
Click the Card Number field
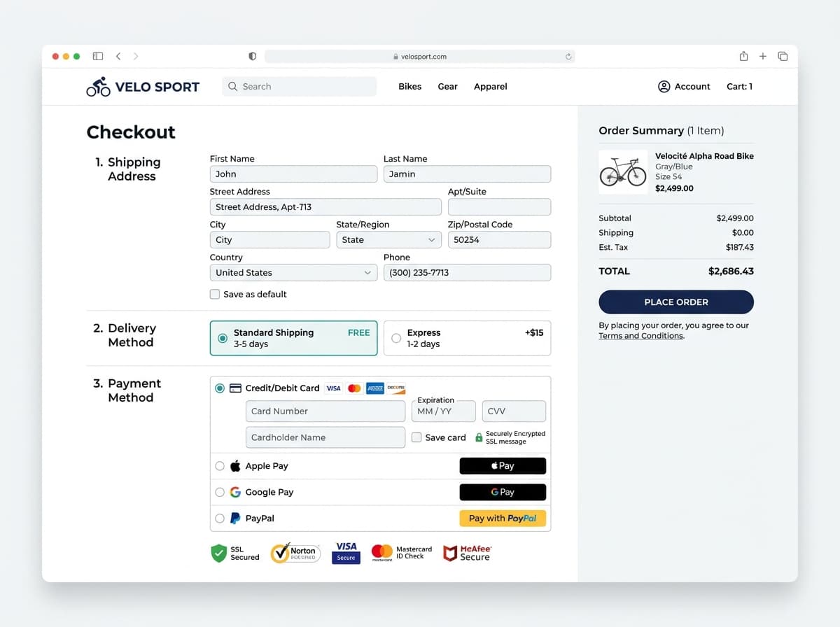pyautogui.click(x=325, y=411)
